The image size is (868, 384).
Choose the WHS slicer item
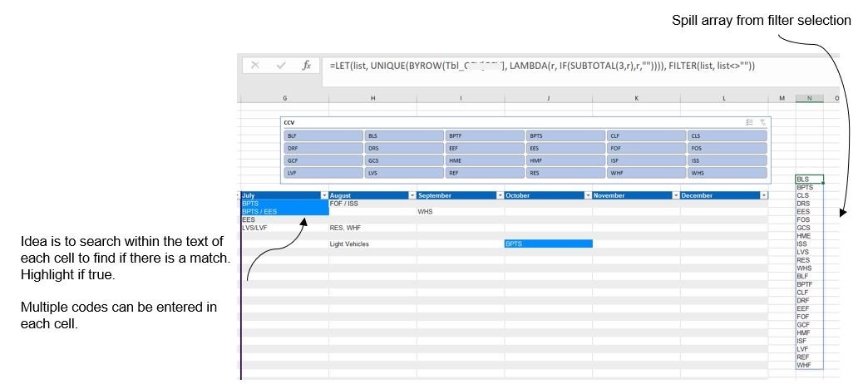pyautogui.click(x=727, y=173)
